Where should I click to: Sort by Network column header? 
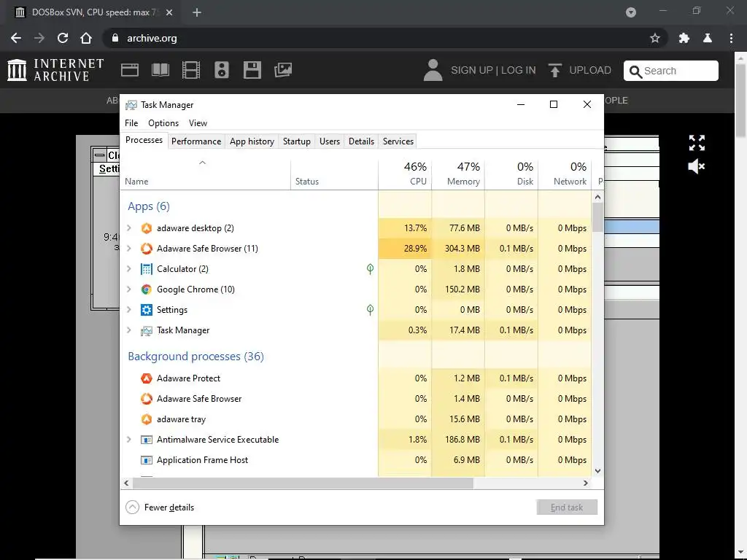pyautogui.click(x=565, y=174)
